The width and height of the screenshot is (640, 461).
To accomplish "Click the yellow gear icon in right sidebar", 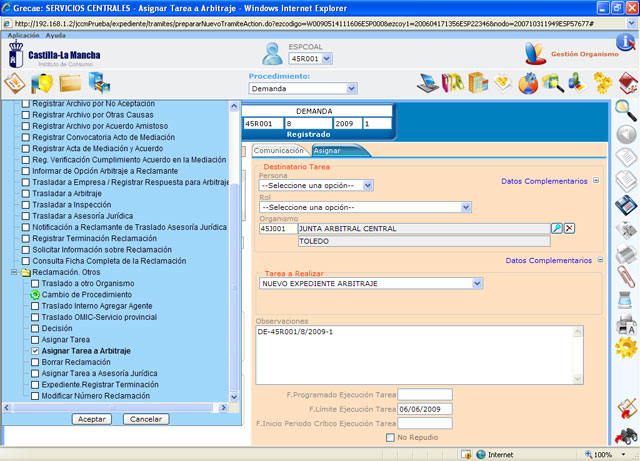I will pos(626,347).
